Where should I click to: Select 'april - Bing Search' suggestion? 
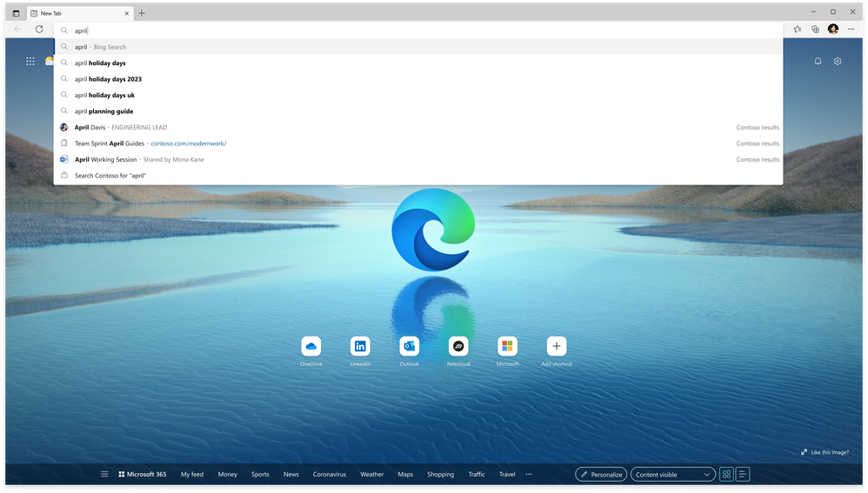click(x=418, y=47)
